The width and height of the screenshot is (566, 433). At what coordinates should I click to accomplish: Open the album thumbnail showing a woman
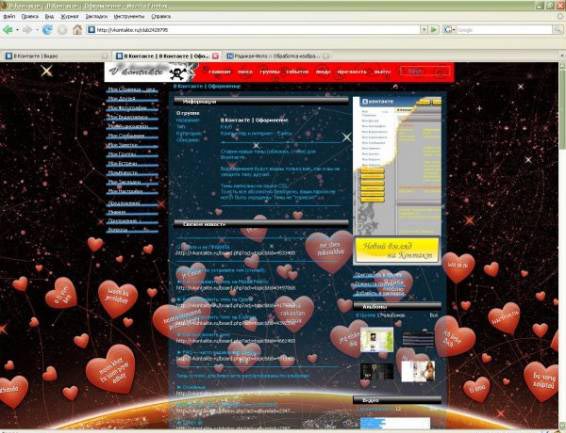(418, 371)
